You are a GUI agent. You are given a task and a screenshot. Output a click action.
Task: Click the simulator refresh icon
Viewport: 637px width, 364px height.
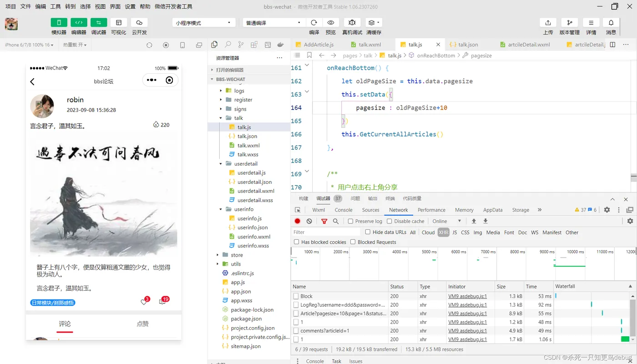(x=149, y=45)
